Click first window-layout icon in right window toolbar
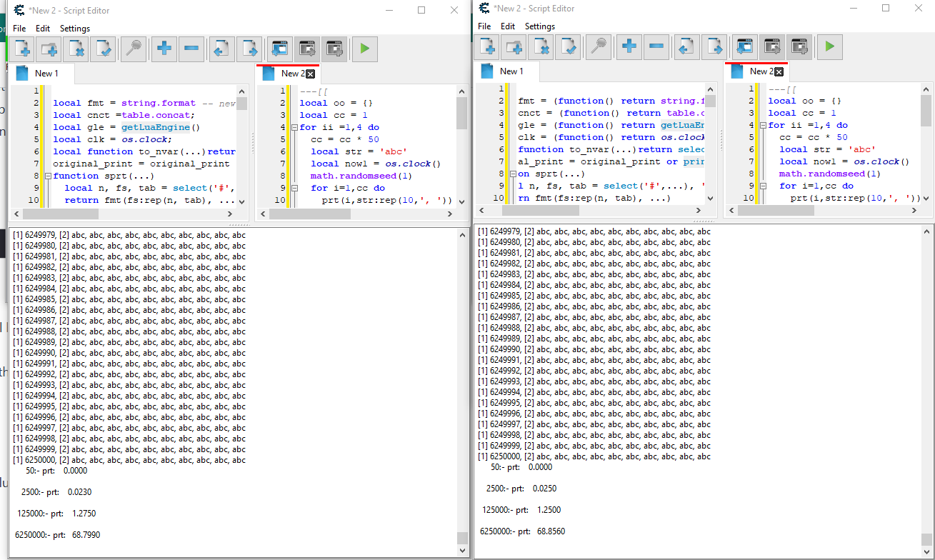The image size is (935, 560). [745, 47]
